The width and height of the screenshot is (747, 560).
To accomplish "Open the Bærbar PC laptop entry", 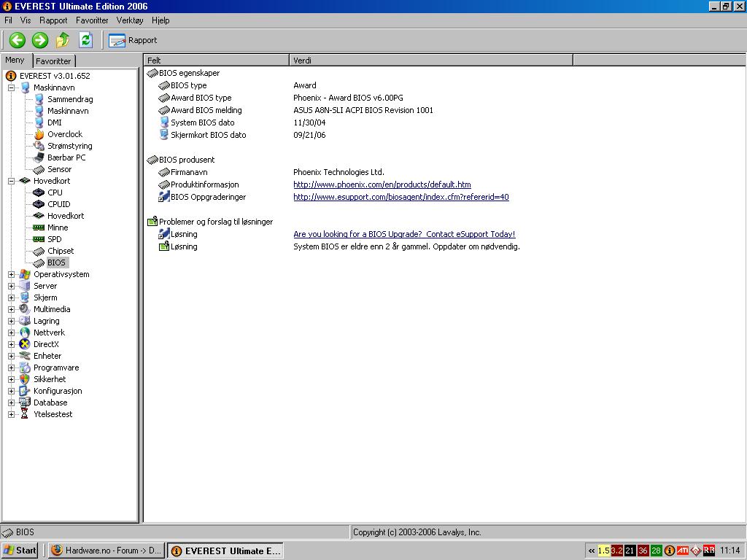I will [66, 157].
